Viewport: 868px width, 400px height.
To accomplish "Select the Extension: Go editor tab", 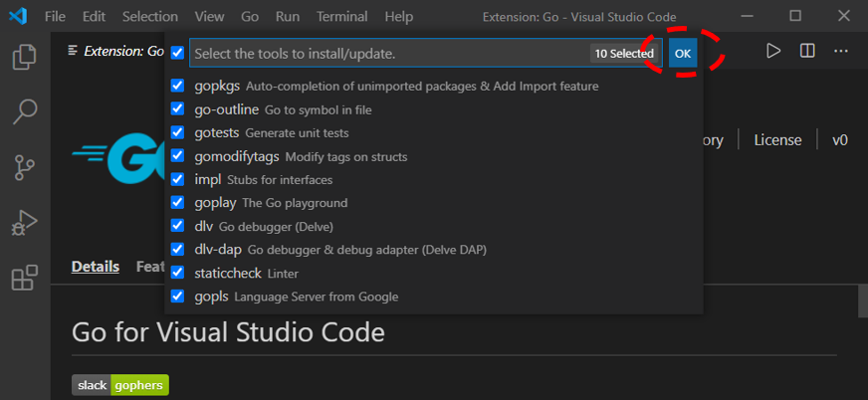I will click(x=115, y=52).
